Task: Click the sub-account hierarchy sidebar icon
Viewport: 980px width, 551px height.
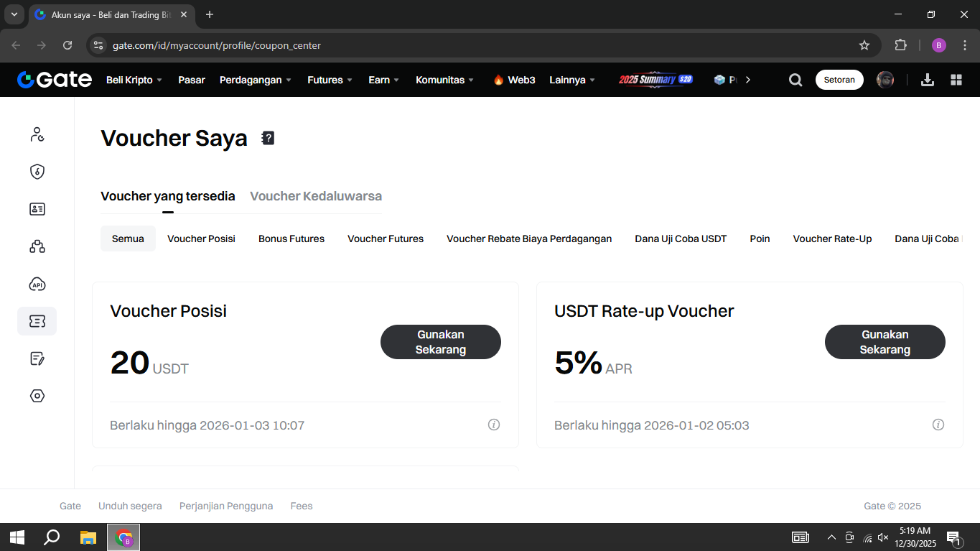Action: coord(37,246)
